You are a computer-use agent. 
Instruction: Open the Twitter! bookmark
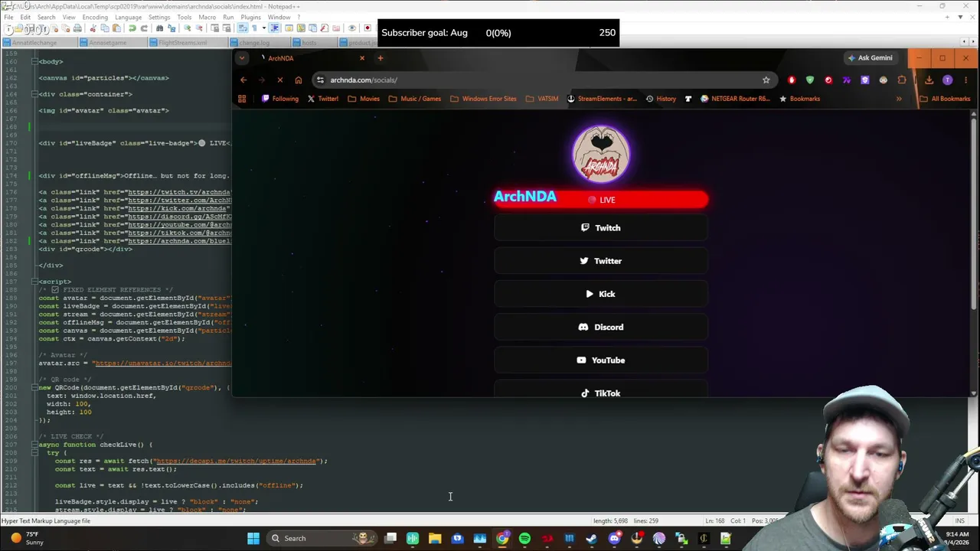(322, 99)
